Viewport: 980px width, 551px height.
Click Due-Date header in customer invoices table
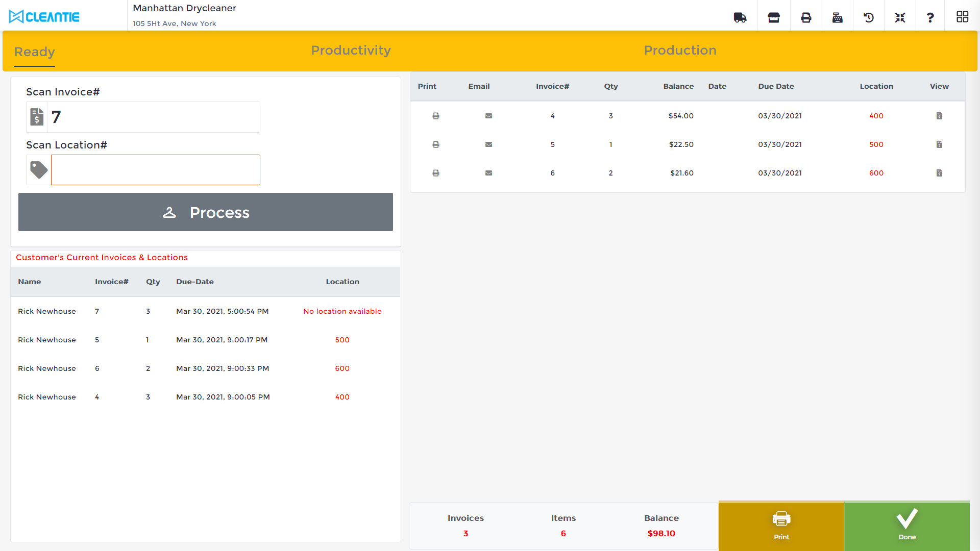coord(195,282)
